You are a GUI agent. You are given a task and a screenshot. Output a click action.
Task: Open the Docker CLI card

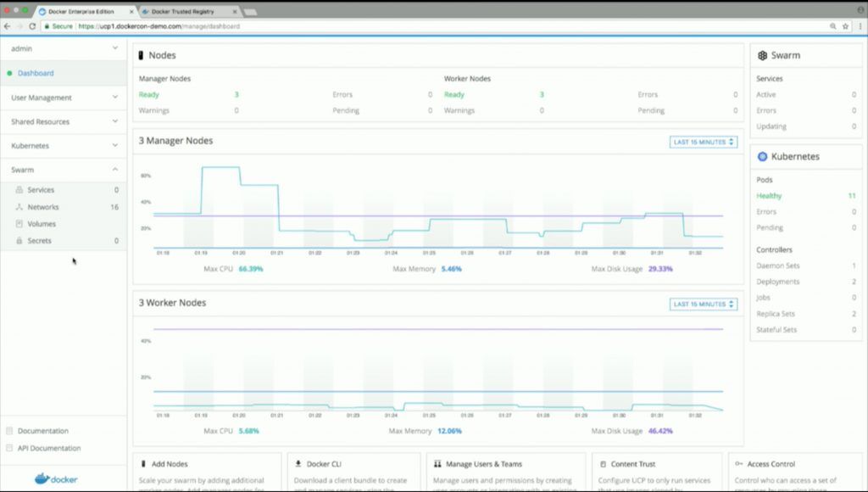[353, 472]
